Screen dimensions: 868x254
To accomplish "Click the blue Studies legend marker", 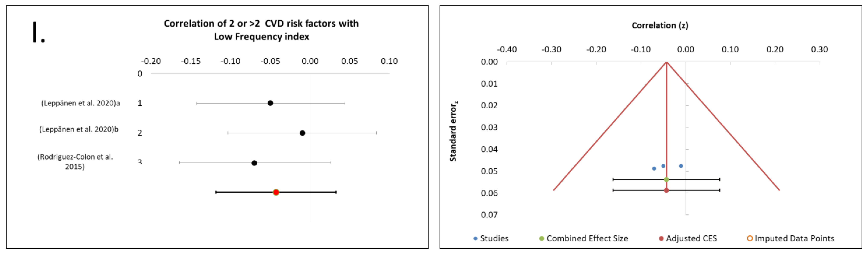I will pyautogui.click(x=475, y=239).
